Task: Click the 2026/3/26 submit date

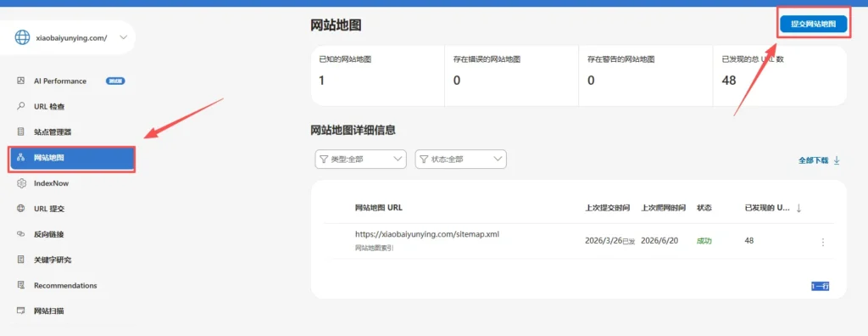Action: (x=604, y=241)
